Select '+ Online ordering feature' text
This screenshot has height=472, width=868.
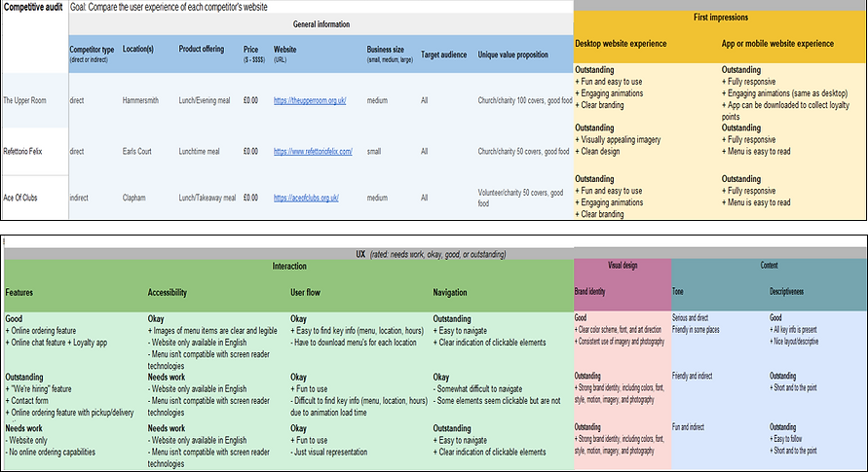tap(41, 331)
